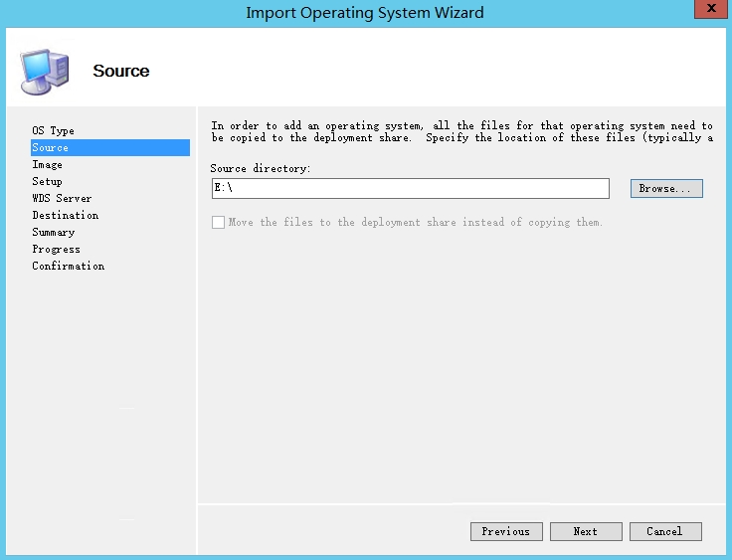The width and height of the screenshot is (732, 560).
Task: Click the Source page heading text
Action: [x=121, y=71]
